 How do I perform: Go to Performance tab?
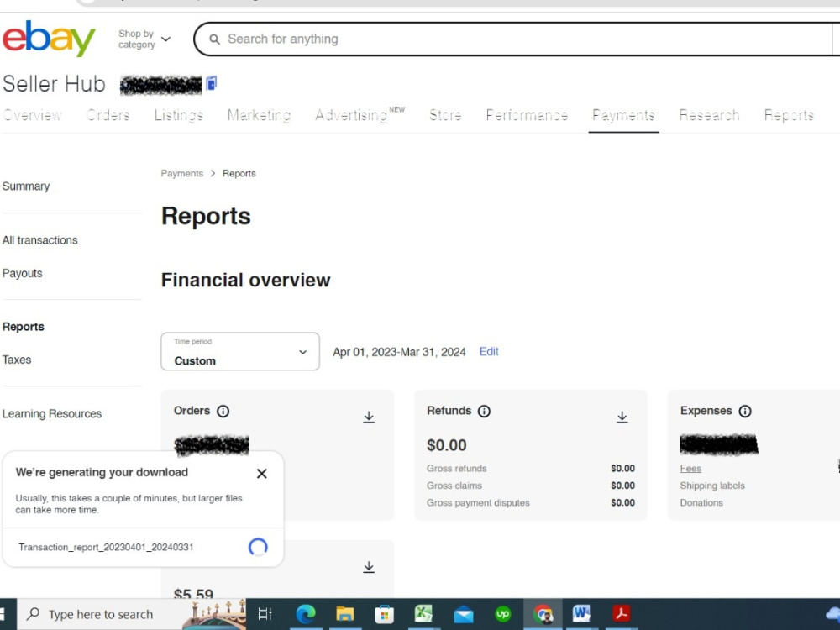528,115
